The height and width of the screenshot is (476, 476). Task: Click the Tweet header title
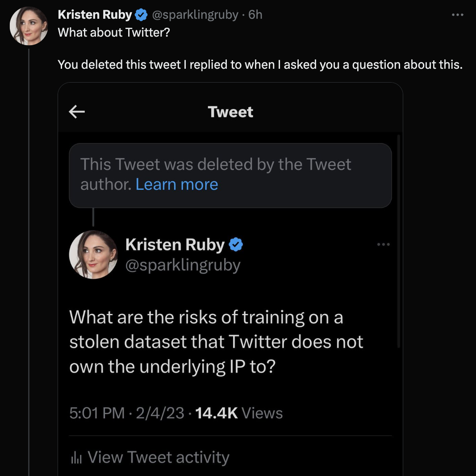[x=230, y=112]
